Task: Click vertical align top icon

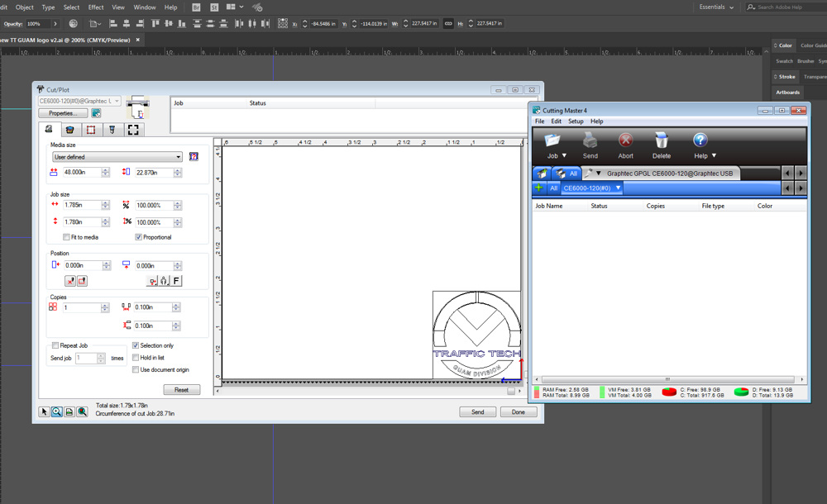Action: [155, 24]
